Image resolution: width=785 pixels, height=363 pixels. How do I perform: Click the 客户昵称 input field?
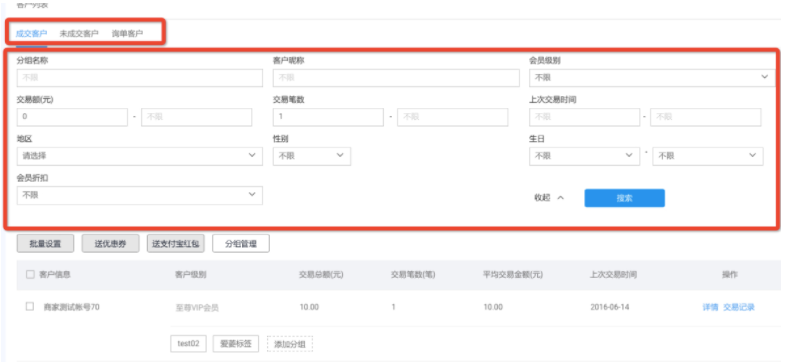point(396,78)
